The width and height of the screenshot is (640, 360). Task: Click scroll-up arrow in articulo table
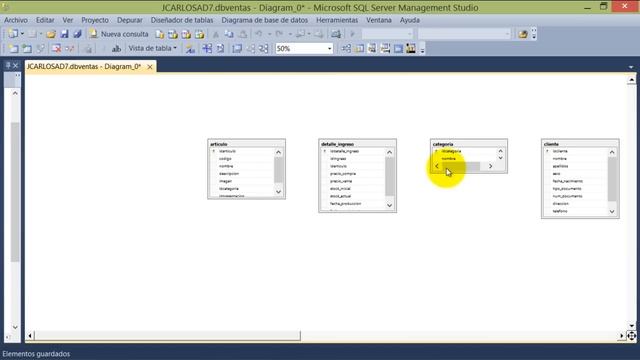coord(278,152)
